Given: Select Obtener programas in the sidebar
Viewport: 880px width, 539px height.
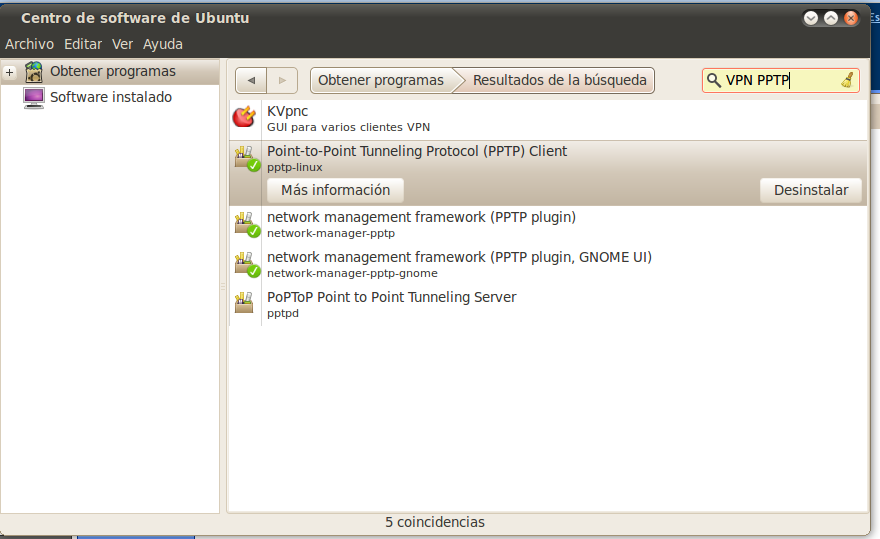Looking at the screenshot, I should tap(110, 72).
